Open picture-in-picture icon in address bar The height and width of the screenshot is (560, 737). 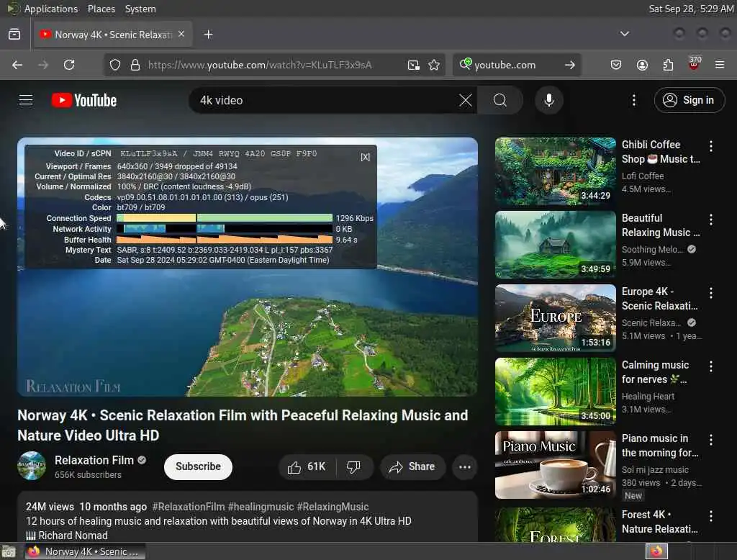(413, 65)
